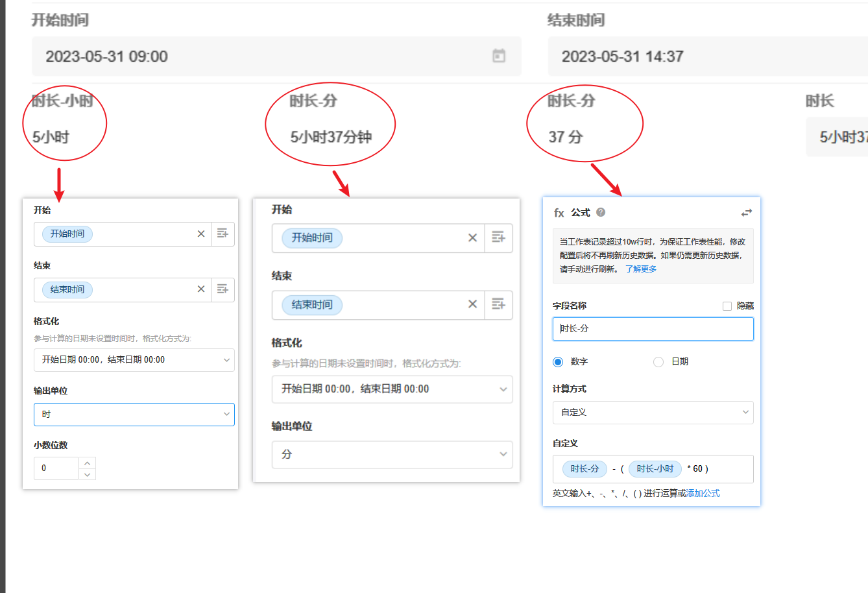Check the 隐藏 checkbox
The image size is (868, 593).
(x=727, y=306)
